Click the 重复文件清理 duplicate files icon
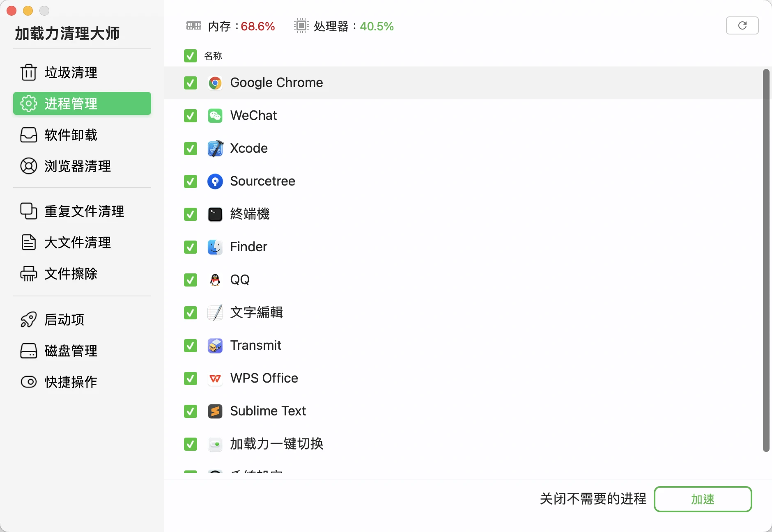 point(28,211)
